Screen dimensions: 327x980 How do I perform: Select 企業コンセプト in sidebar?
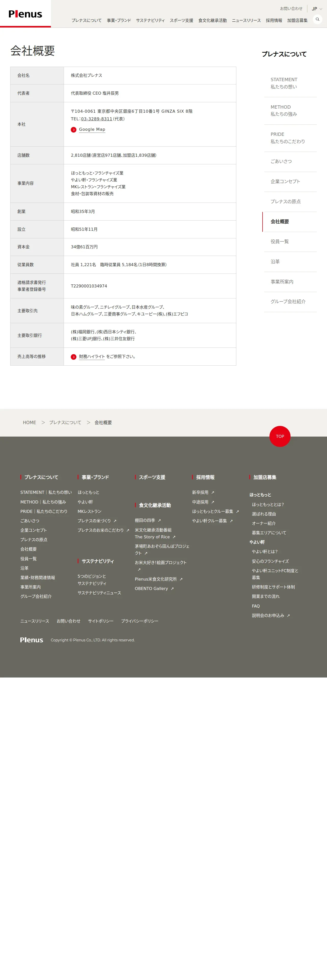tap(291, 181)
